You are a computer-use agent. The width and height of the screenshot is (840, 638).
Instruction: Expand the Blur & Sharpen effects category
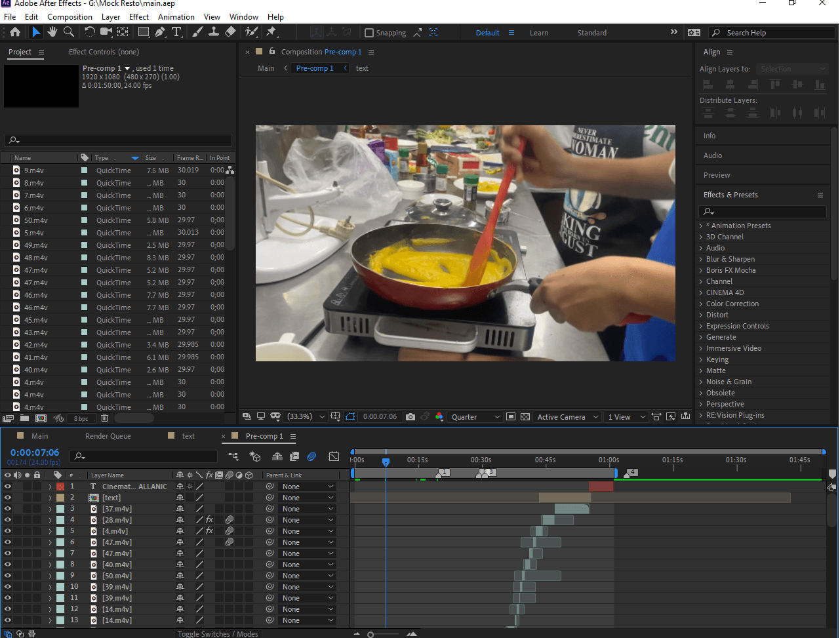pos(730,259)
